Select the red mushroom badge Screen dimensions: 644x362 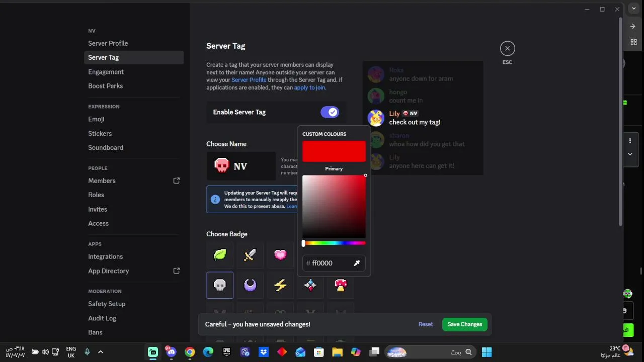tap(341, 285)
